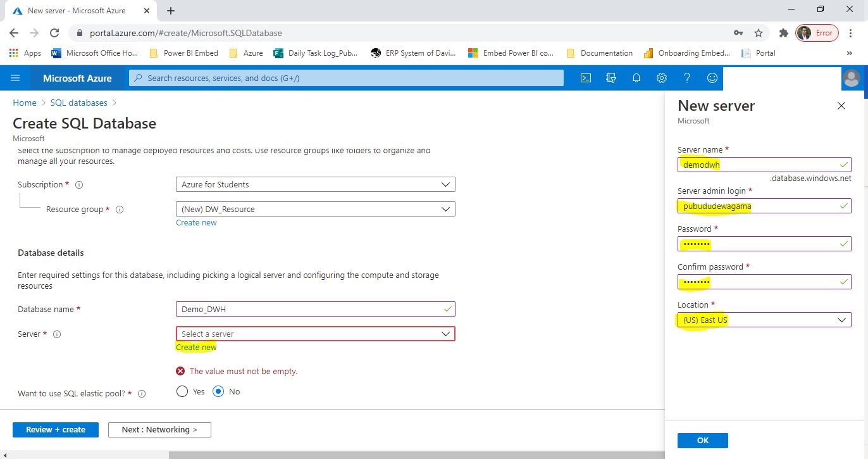Click Create new under Server
Screen dimensions: 868x459
coord(196,347)
